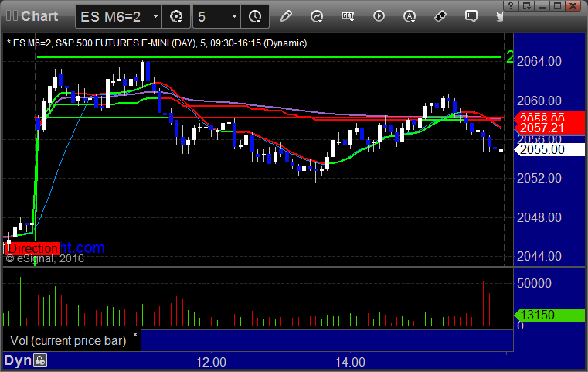The height and width of the screenshot is (372, 588).
Task: Click the eSignal 2016 copyright text
Action: tap(45, 258)
